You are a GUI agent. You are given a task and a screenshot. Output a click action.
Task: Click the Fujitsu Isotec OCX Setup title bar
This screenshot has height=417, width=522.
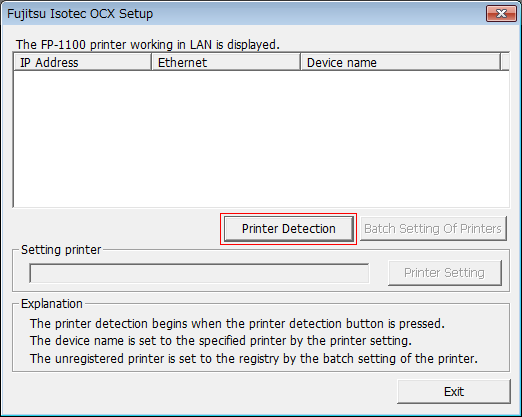coord(243,14)
